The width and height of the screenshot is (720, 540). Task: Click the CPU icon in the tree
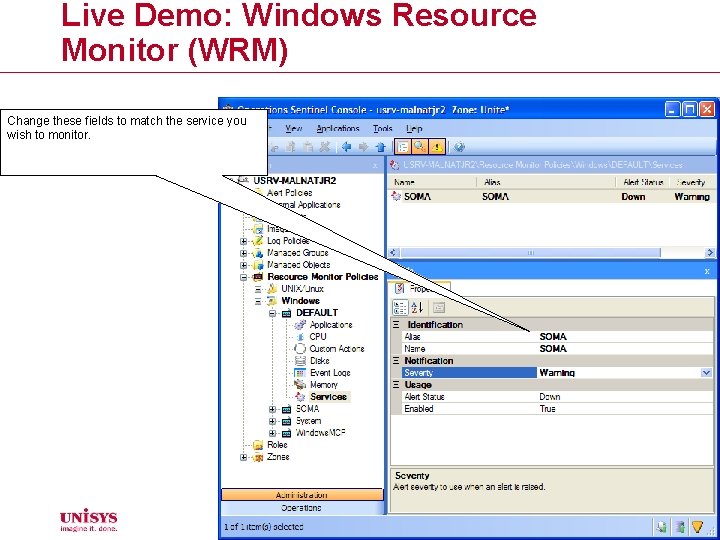[x=300, y=337]
